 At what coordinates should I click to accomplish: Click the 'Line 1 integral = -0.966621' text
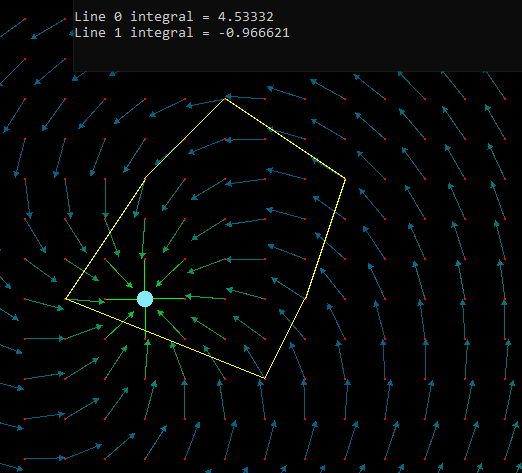click(182, 33)
